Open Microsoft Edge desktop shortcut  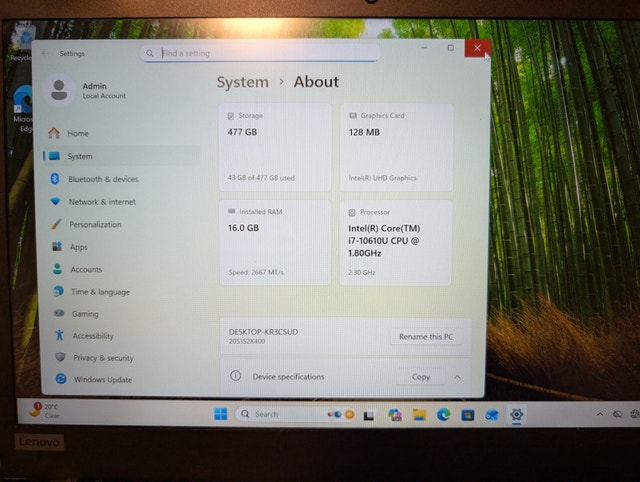coord(22,109)
